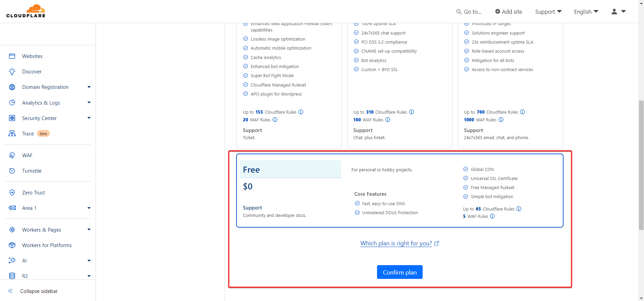The width and height of the screenshot is (644, 301).
Task: Click the Zero Trust icon
Action: pos(12,192)
